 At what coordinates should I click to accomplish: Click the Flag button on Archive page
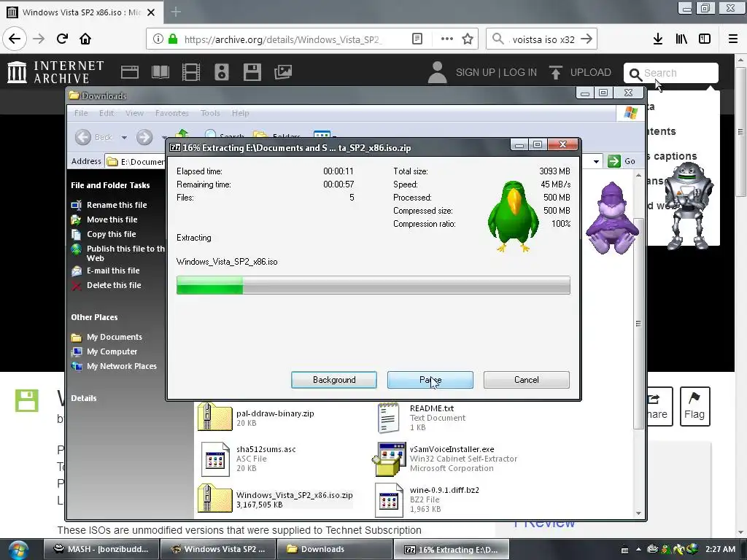(694, 406)
